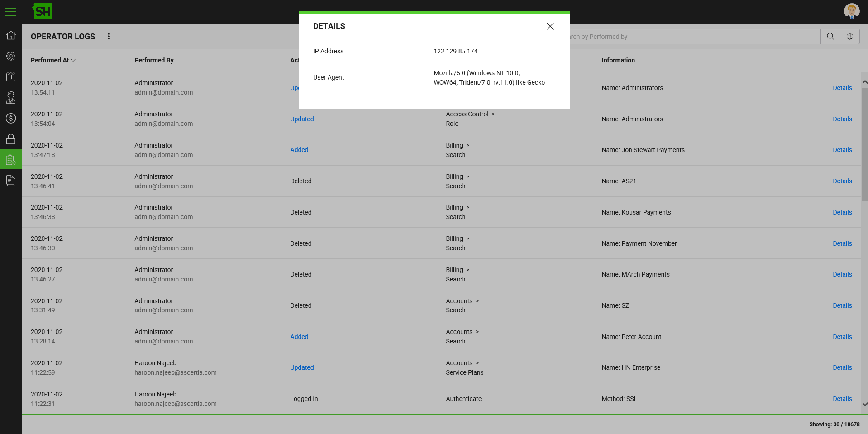Open Details for Peter Account entry
This screenshot has height=434, width=868.
click(x=842, y=337)
